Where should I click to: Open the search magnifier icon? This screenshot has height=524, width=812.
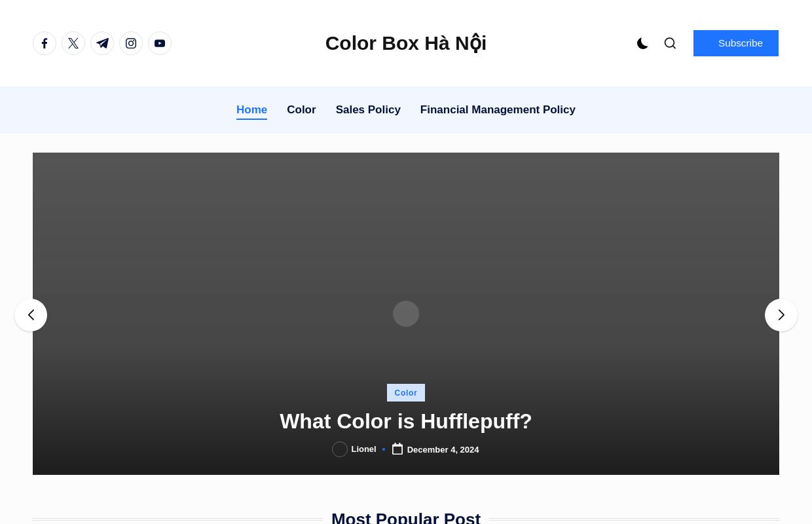click(x=670, y=43)
